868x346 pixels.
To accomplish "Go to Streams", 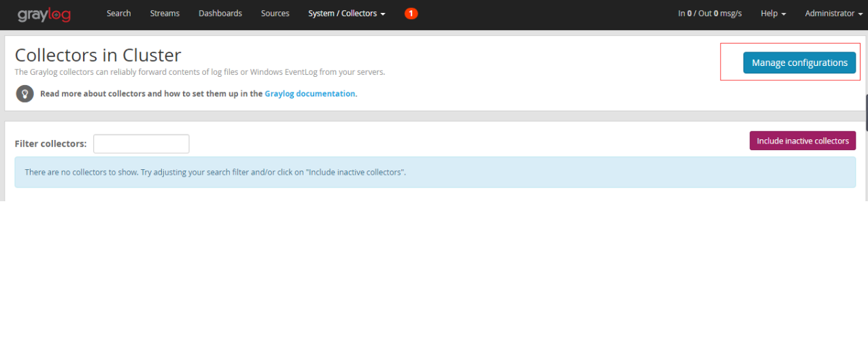I will 165,14.
